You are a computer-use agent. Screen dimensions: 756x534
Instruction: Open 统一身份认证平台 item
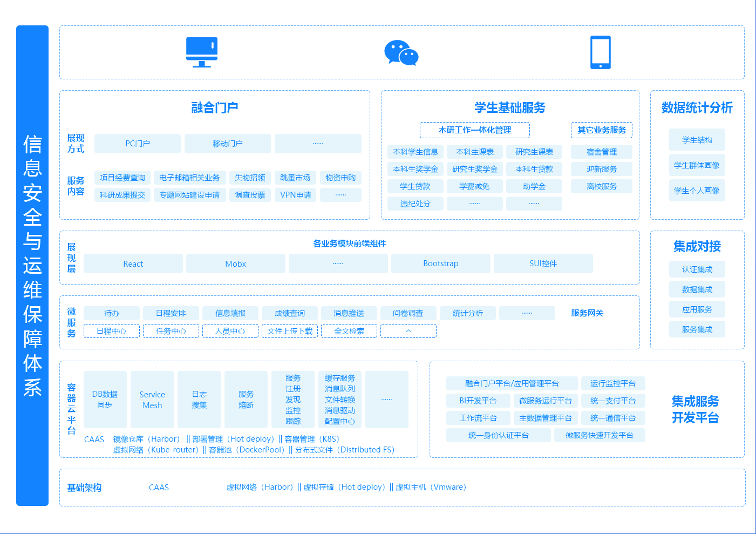[x=498, y=435]
